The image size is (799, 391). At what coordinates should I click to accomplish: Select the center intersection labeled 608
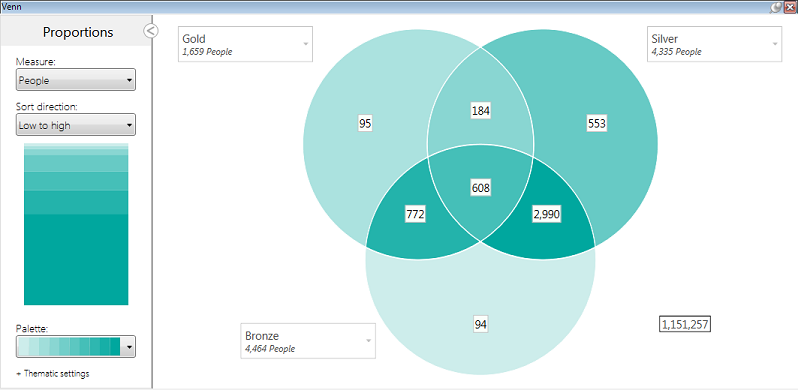point(481,188)
